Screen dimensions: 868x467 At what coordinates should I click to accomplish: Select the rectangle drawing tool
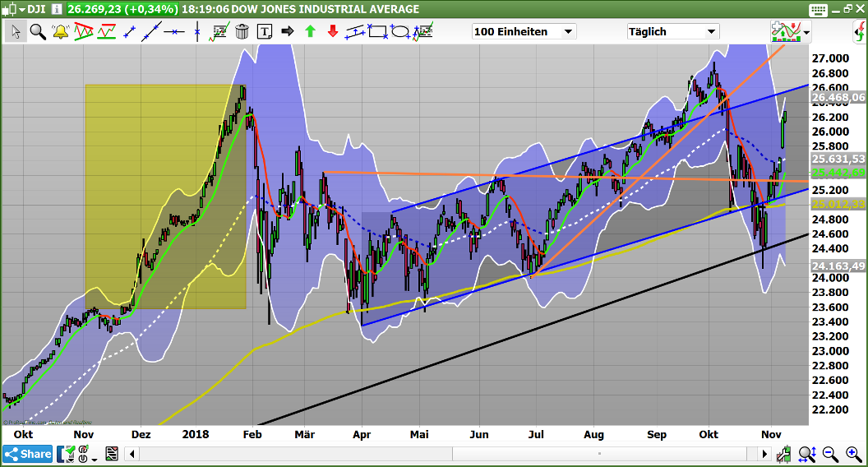[378, 31]
